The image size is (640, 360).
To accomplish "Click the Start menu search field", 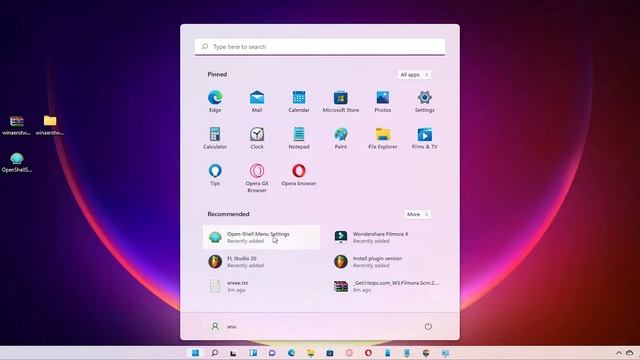I will point(320,47).
